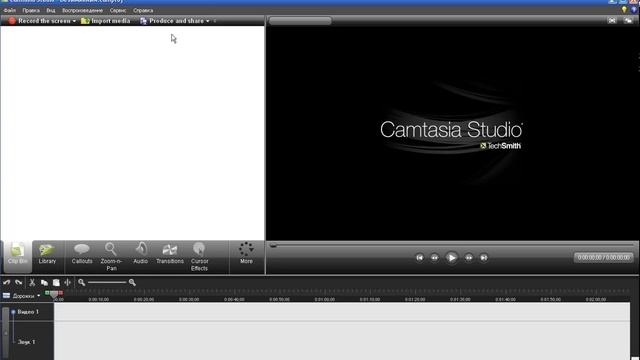Toggle the Видео 1 track lock dot
The width and height of the screenshot is (640, 360).
(x=13, y=312)
